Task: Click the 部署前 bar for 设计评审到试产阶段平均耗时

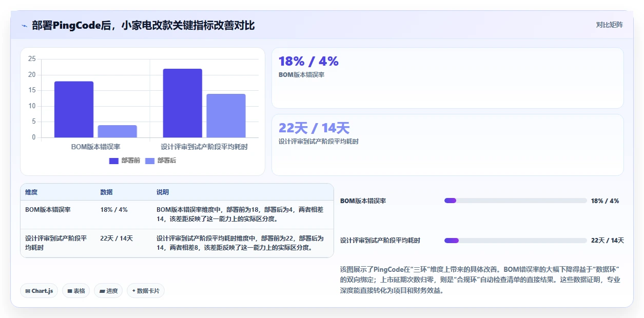Action: point(183,103)
